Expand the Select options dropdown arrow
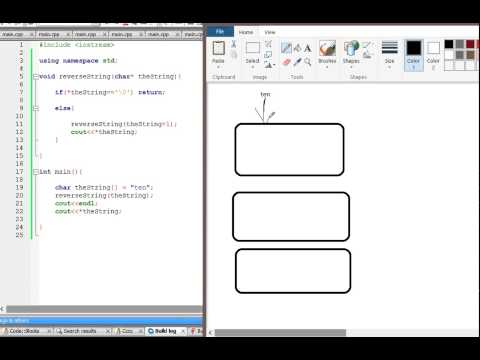This screenshot has width=480, height=360. coord(253,67)
